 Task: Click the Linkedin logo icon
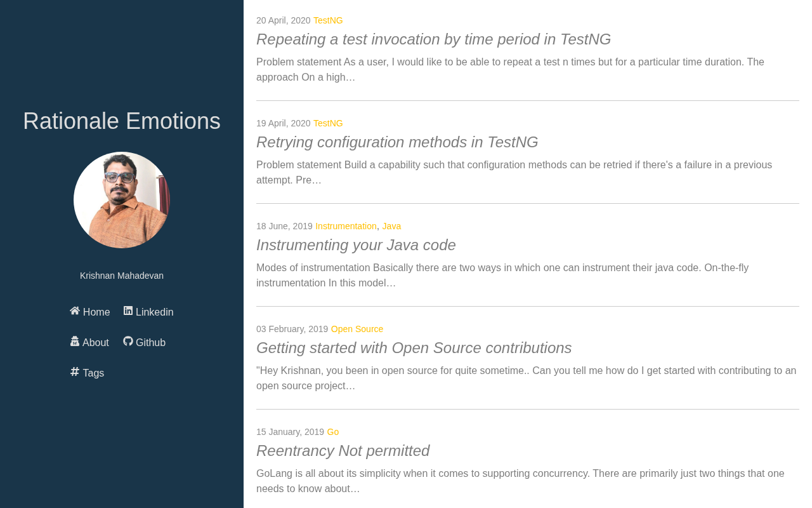(x=128, y=311)
